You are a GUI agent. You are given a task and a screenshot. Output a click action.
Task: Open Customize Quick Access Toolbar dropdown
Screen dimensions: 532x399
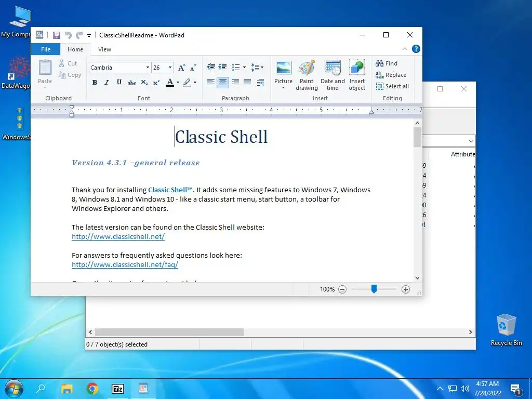click(x=89, y=35)
